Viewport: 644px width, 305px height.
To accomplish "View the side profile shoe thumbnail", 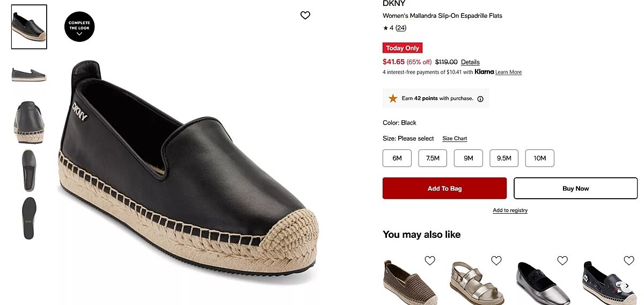I will click(29, 75).
